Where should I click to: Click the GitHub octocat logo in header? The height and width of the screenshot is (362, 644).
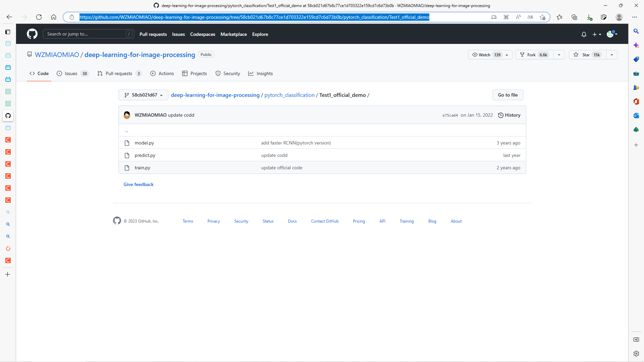click(x=32, y=34)
